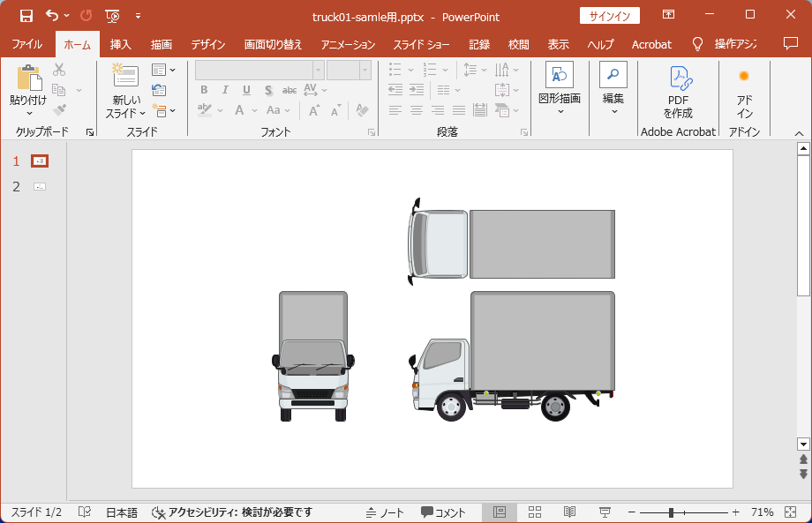Open the Insert (挿入) tab

121,44
